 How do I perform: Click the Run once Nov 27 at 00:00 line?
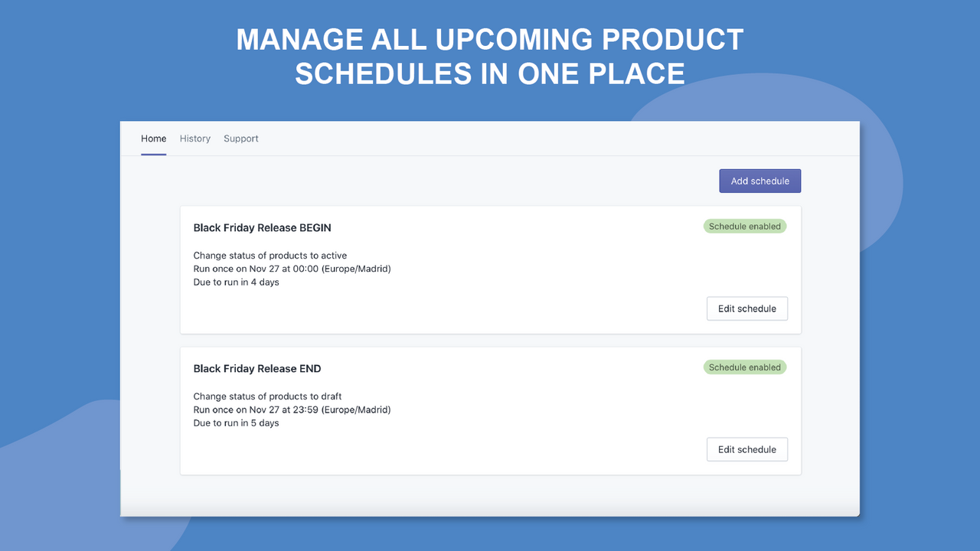(x=292, y=269)
